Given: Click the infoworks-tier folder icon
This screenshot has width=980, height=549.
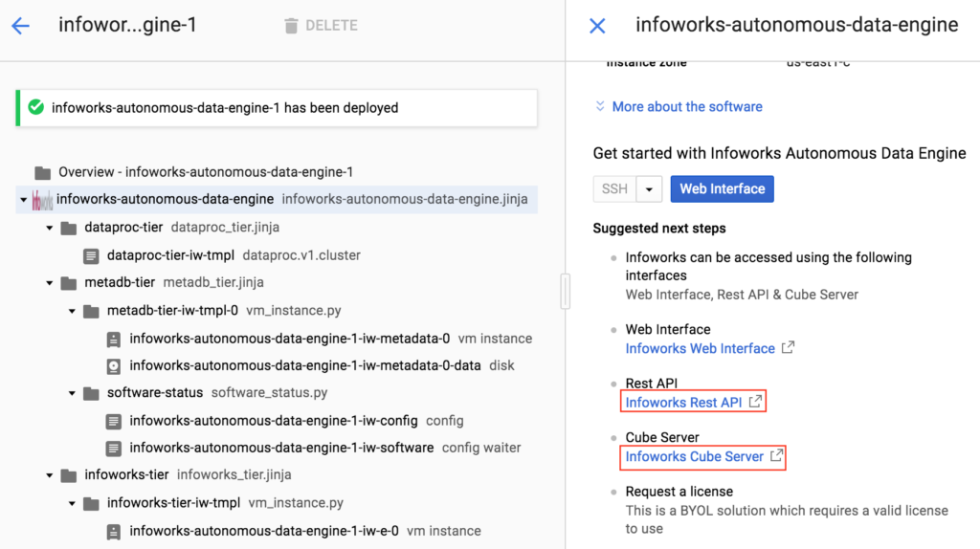Looking at the screenshot, I should click(x=69, y=475).
